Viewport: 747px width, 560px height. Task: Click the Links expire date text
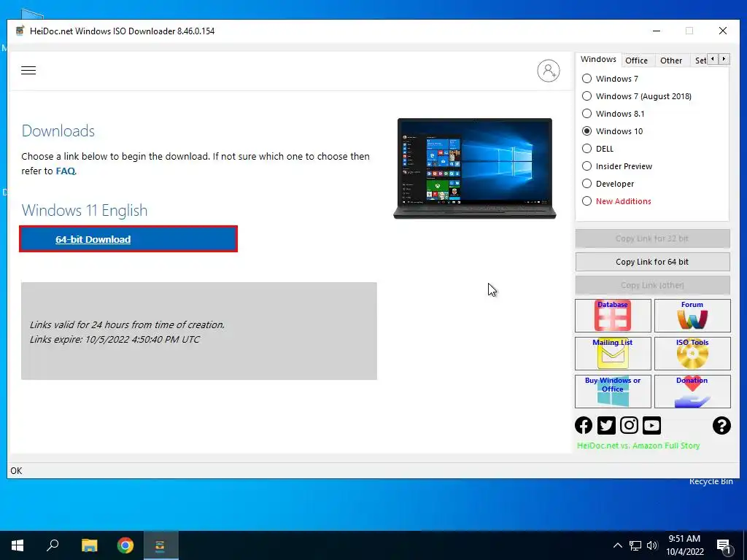115,340
